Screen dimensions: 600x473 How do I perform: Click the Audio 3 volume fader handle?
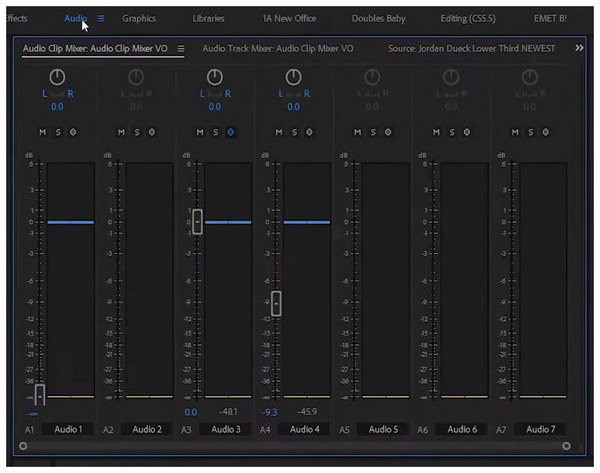(197, 222)
